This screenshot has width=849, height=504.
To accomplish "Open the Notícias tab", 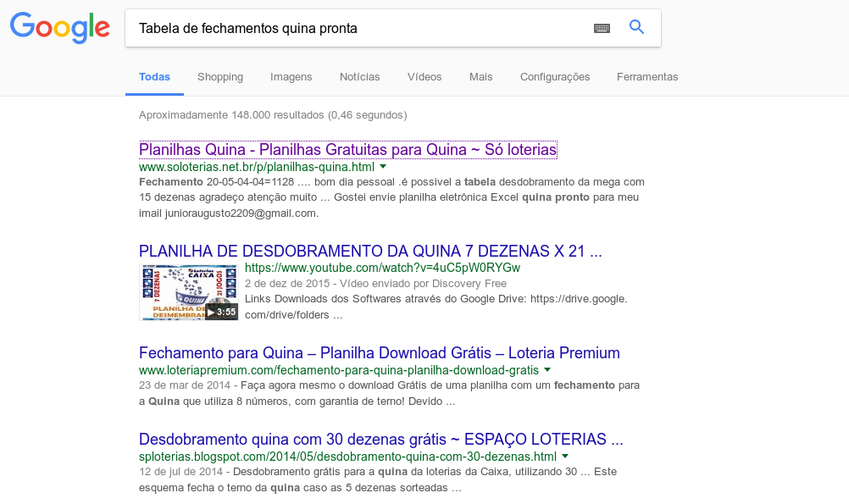I will [x=359, y=77].
